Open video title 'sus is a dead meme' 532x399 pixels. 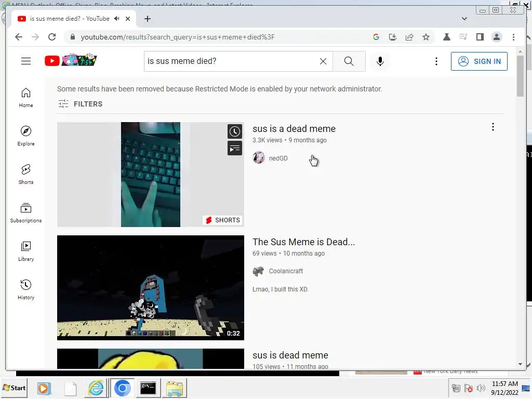pyautogui.click(x=294, y=129)
